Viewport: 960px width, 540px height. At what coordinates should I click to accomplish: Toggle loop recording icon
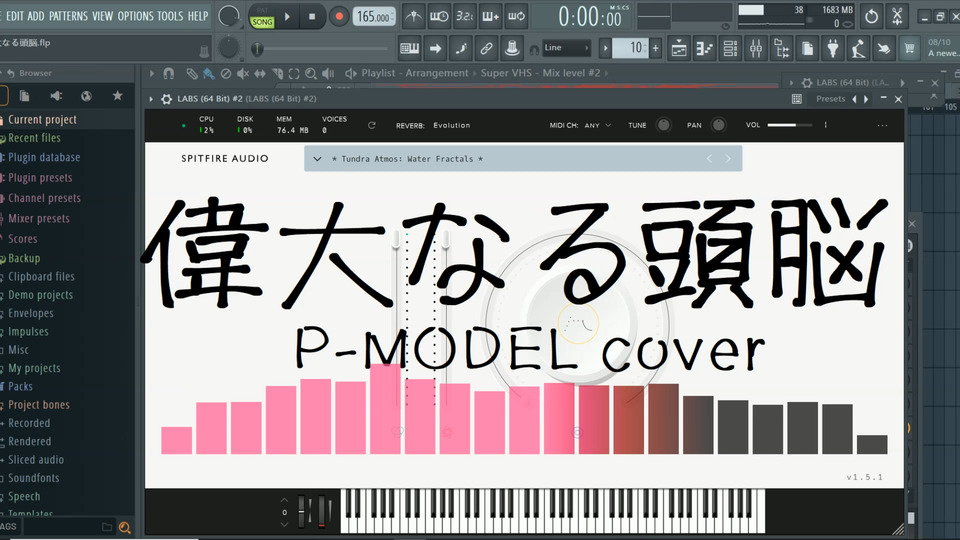pyautogui.click(x=516, y=17)
